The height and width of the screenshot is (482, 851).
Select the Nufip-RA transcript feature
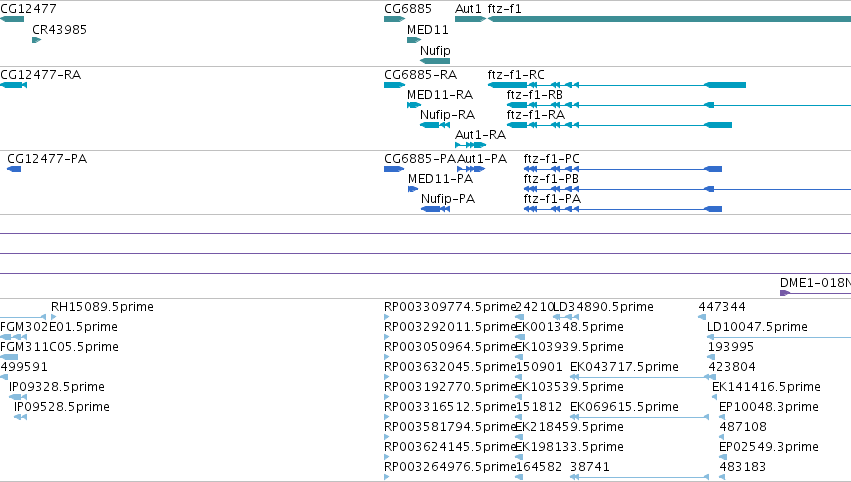[x=435, y=125]
